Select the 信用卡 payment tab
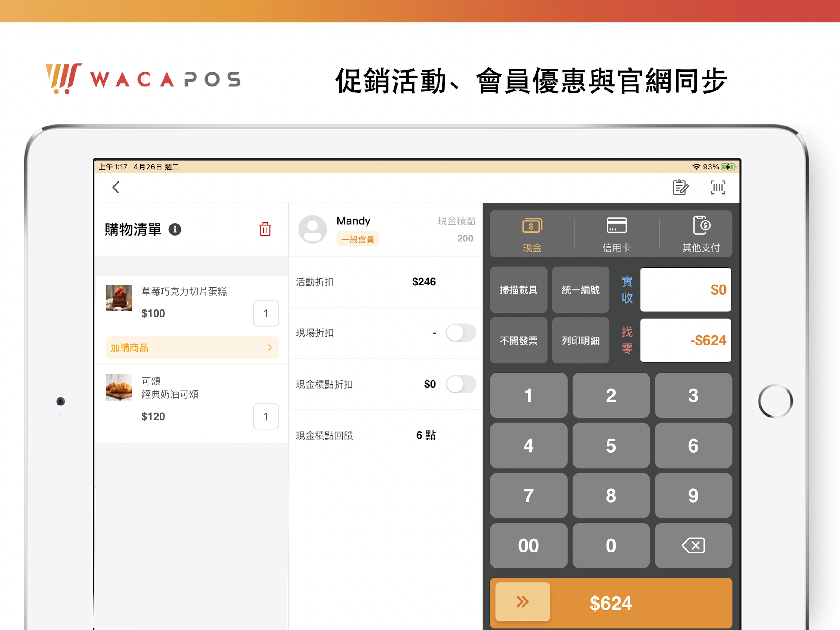 point(616,234)
